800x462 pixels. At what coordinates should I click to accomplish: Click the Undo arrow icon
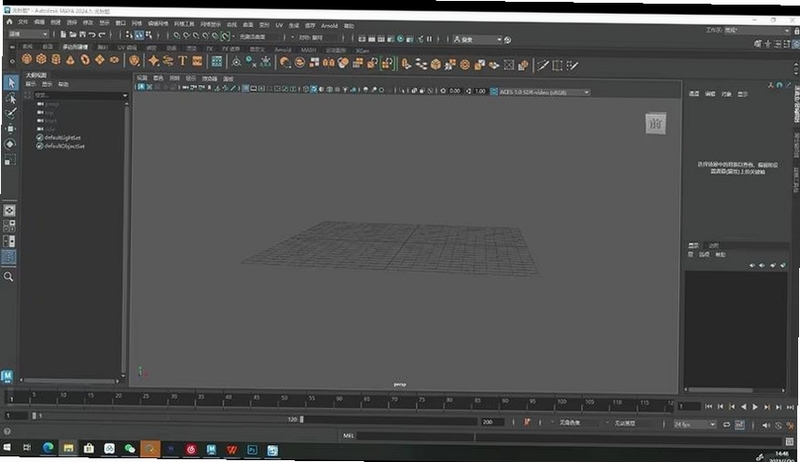pyautogui.click(x=92, y=35)
